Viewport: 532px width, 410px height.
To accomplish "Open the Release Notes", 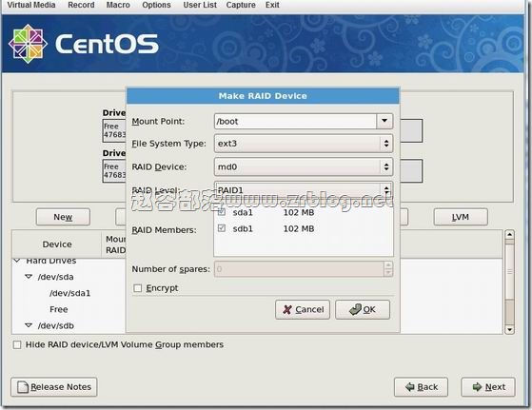I will tap(54, 387).
